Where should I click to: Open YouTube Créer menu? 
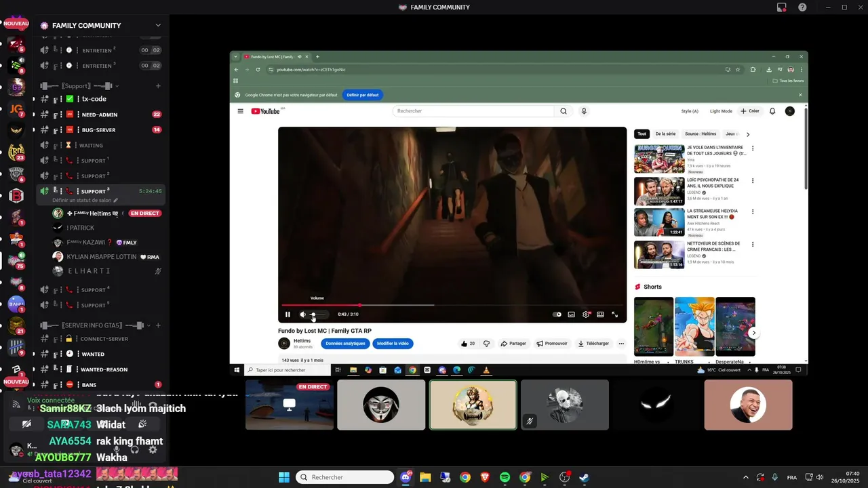coord(750,111)
